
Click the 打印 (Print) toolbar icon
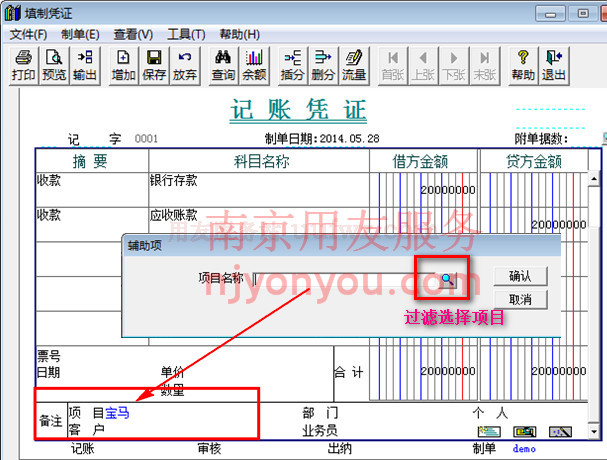click(x=24, y=65)
